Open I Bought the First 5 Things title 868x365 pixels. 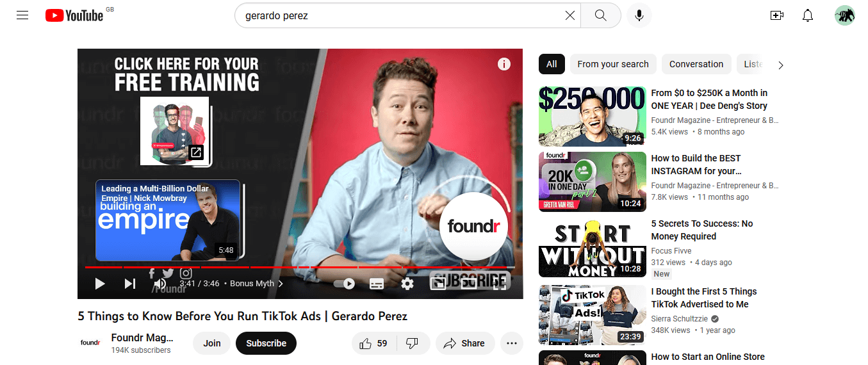pyautogui.click(x=704, y=298)
